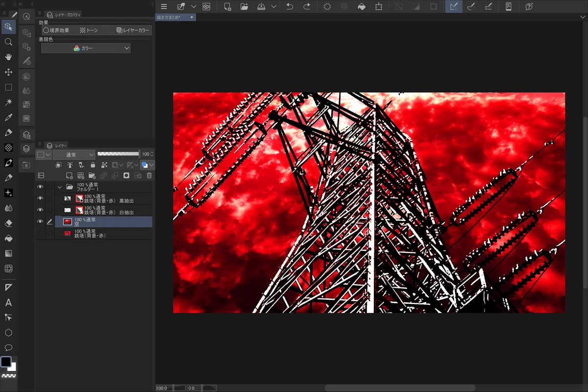Viewport: 588px width, 392px height.
Task: Show the bottom 鉄塔(背景・赤) layer
Action: pyautogui.click(x=40, y=234)
